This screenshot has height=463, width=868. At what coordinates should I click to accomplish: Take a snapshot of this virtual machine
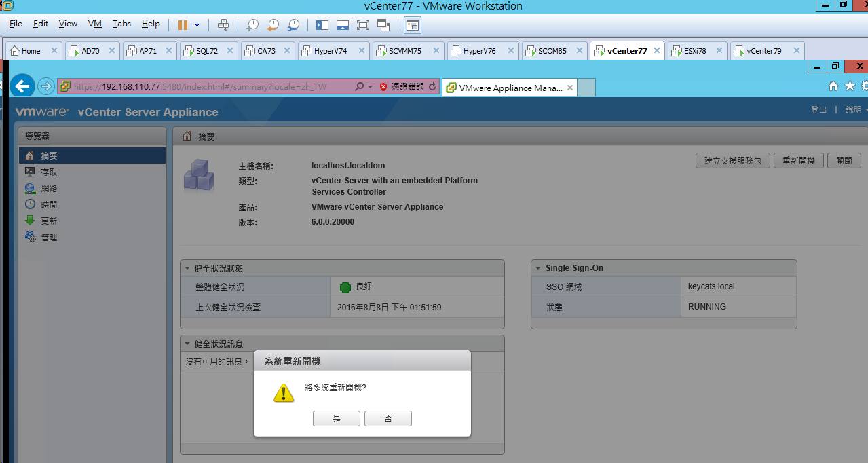click(252, 25)
